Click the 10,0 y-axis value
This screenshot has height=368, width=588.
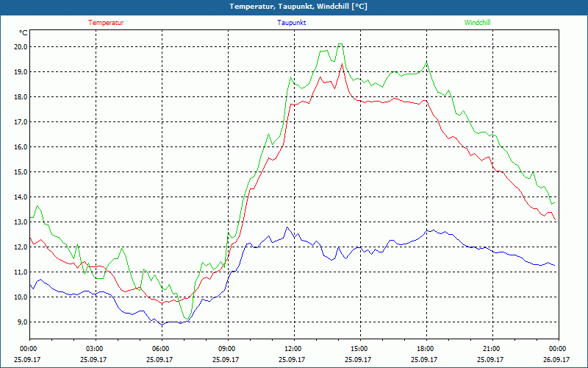[x=21, y=297]
